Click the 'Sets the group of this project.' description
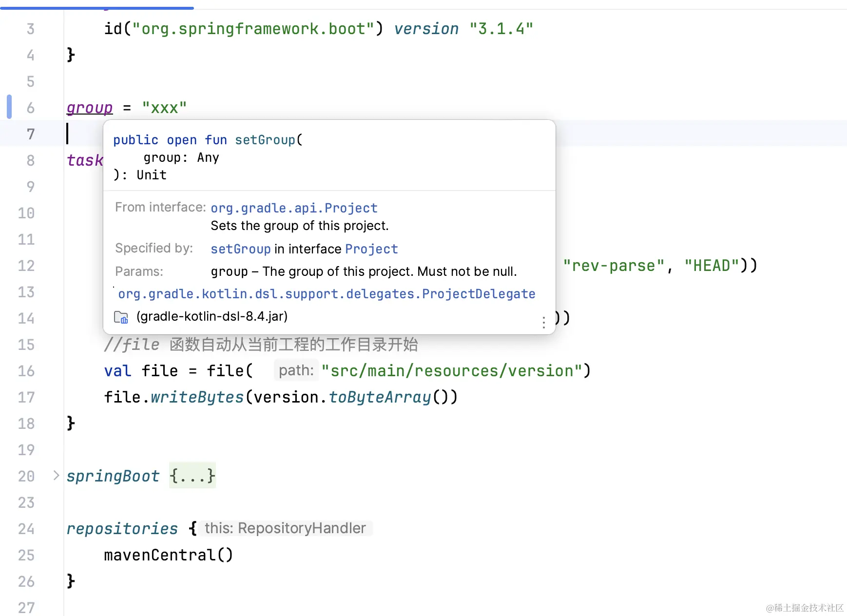The width and height of the screenshot is (847, 616). pos(300,226)
